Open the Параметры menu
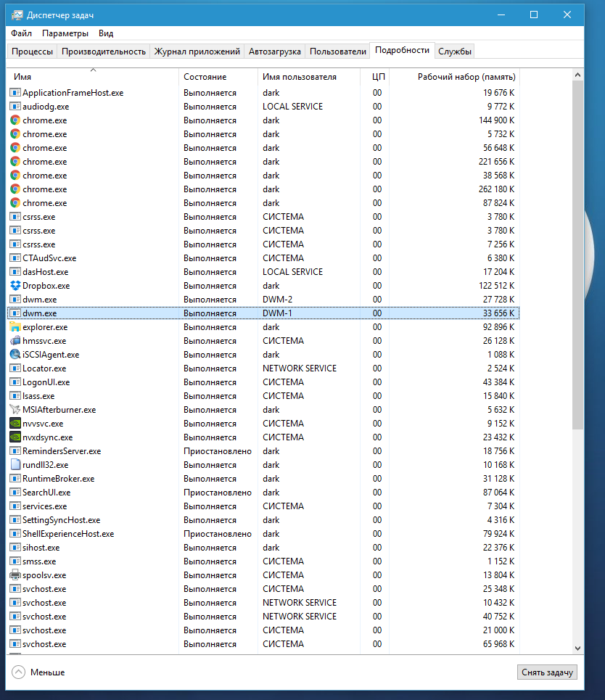Image resolution: width=605 pixels, height=700 pixels. 65,33
